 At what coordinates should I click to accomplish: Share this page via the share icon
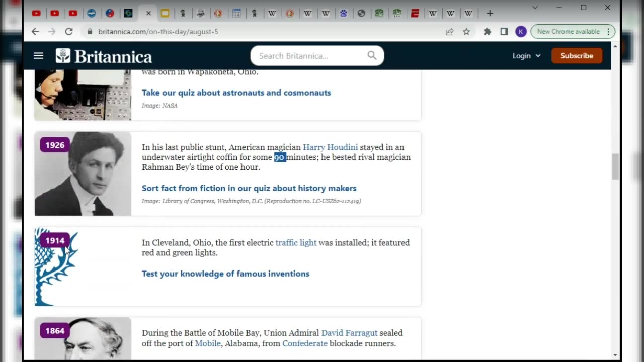click(x=449, y=32)
